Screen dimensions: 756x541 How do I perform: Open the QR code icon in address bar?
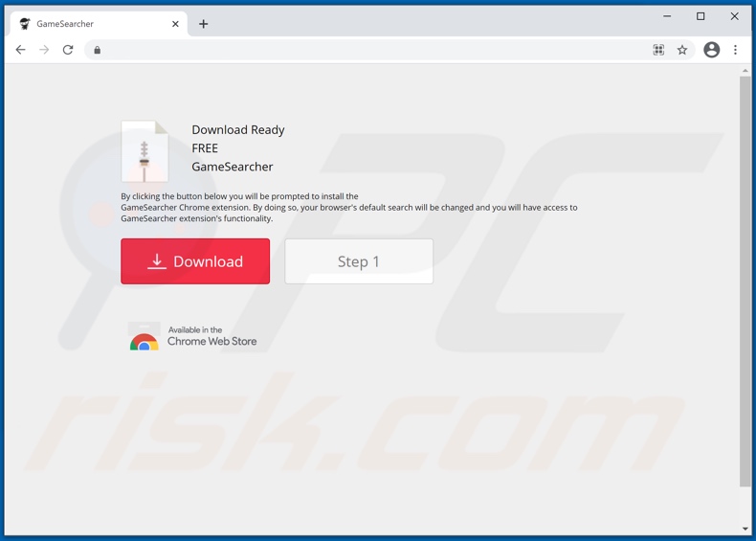pyautogui.click(x=658, y=50)
